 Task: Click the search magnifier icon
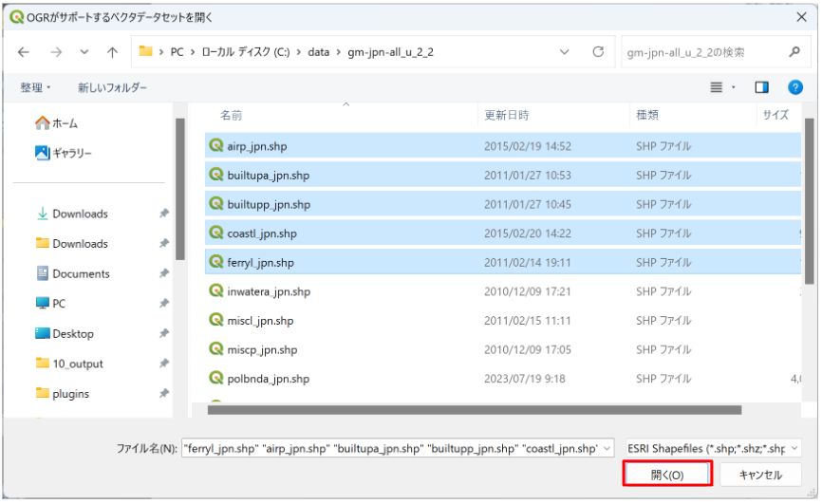(794, 52)
